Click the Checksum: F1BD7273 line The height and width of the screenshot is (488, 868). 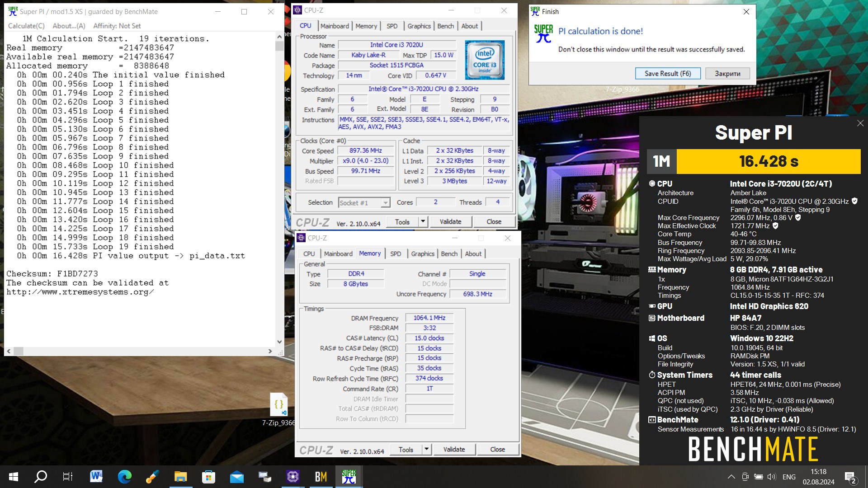pos(52,273)
